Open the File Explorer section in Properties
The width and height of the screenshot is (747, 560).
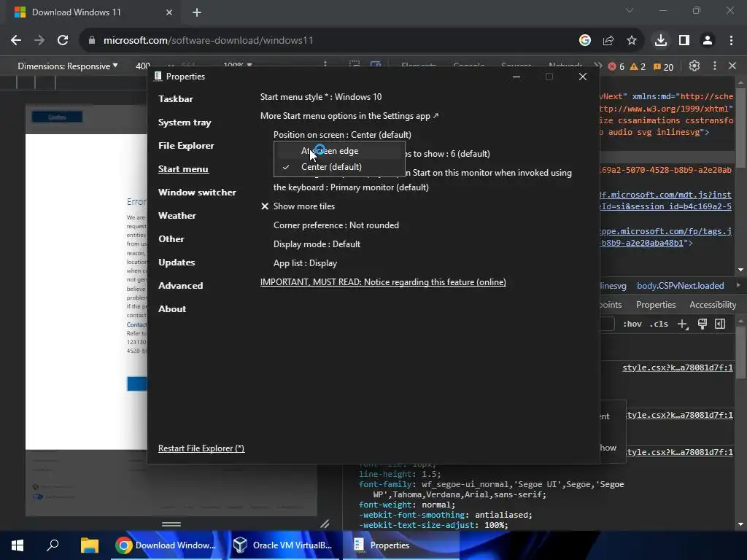tap(186, 146)
